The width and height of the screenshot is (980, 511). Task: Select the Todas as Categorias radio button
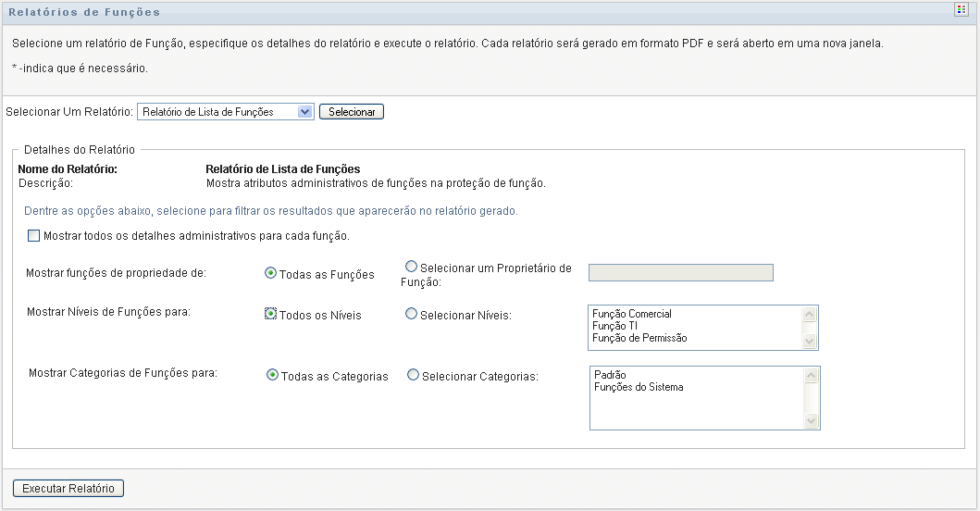(273, 375)
